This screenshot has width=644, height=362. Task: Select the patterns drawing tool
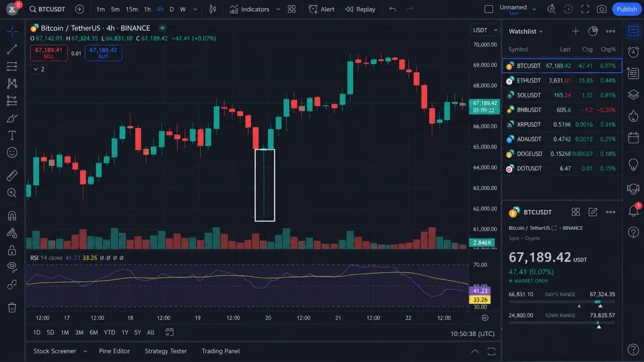pyautogui.click(x=12, y=83)
